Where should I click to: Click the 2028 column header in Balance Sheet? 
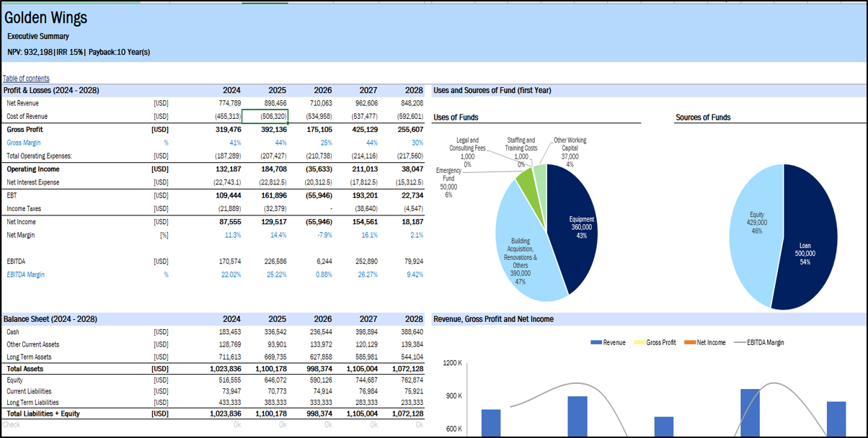click(x=414, y=319)
